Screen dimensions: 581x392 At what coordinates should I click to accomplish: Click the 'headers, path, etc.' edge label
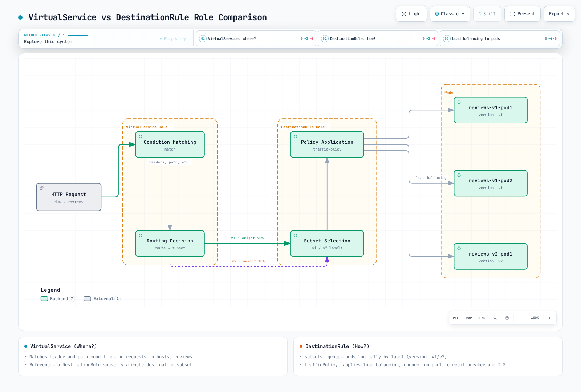(170, 162)
